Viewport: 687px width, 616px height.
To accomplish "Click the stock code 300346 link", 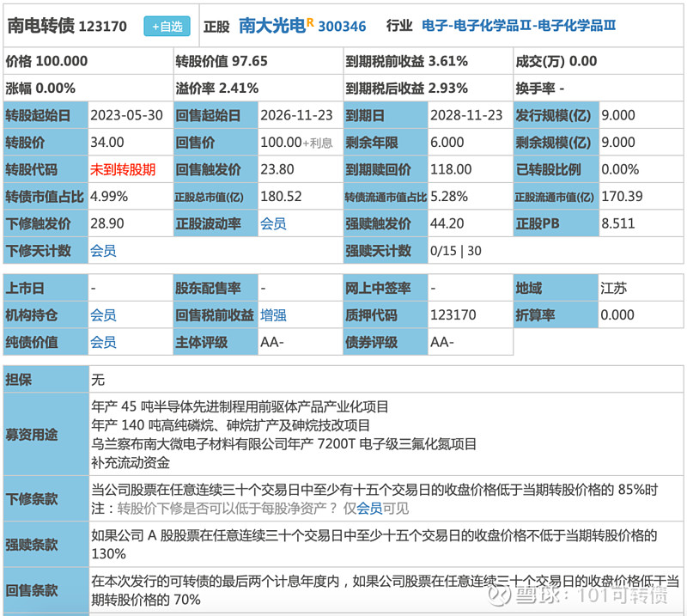I will pyautogui.click(x=342, y=27).
